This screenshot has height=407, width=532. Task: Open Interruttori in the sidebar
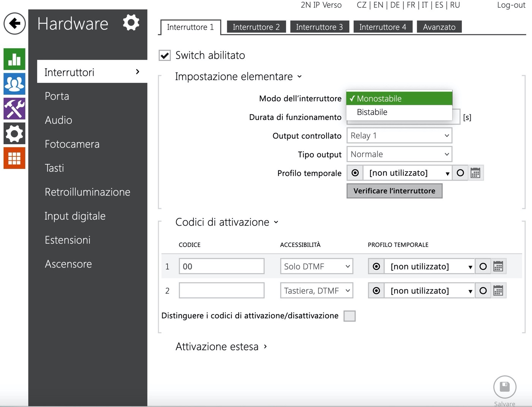[x=92, y=72]
